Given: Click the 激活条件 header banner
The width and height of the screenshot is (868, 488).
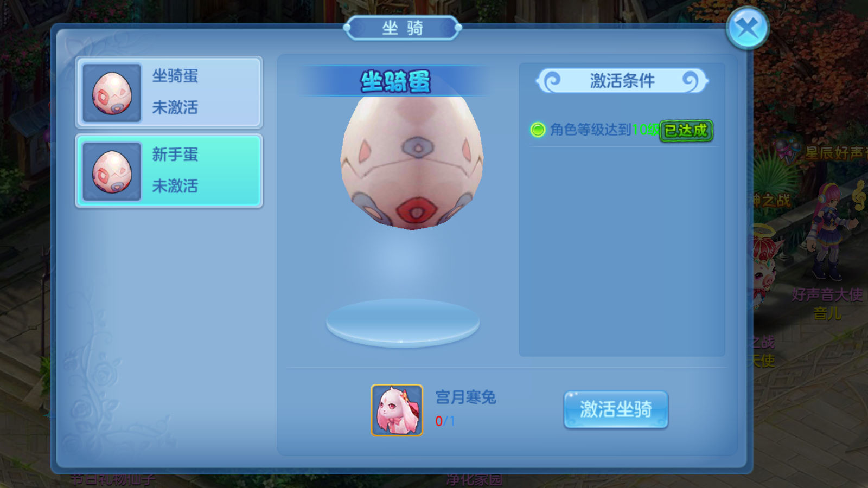Looking at the screenshot, I should coord(622,81).
